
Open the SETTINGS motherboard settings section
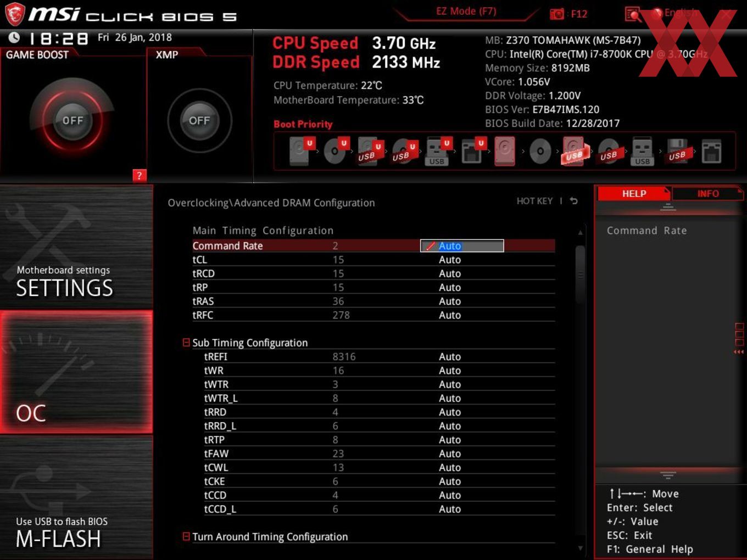[x=76, y=247]
